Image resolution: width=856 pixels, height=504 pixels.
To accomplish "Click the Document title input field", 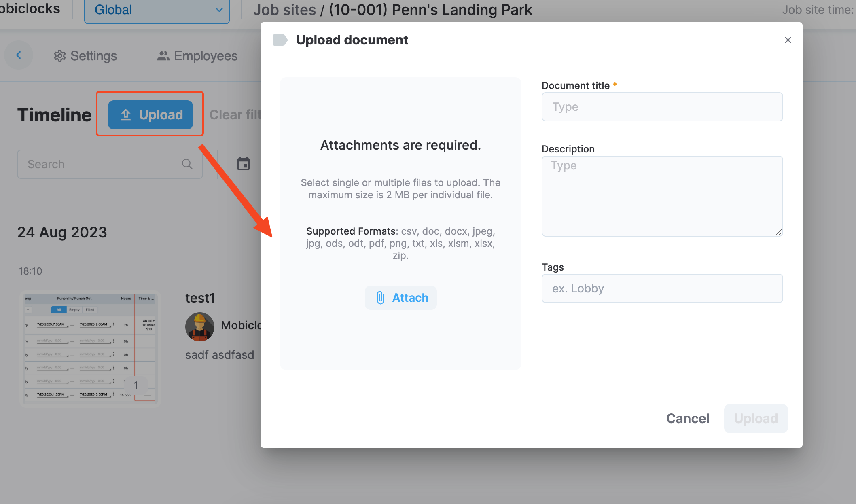I will 662,106.
